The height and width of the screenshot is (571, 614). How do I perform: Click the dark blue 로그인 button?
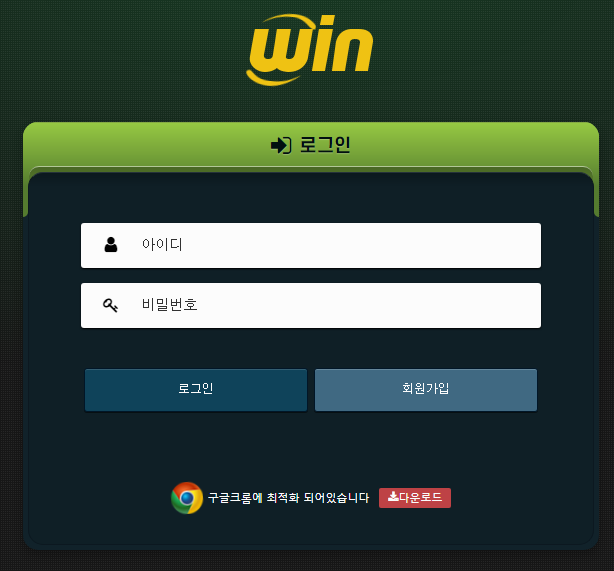point(196,390)
